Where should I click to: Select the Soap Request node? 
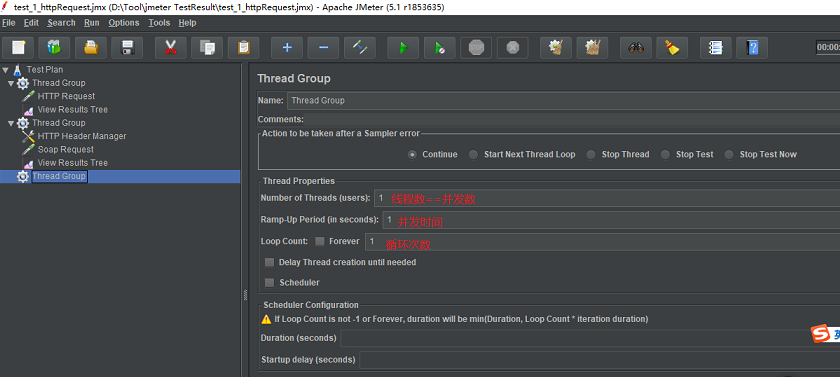(65, 150)
